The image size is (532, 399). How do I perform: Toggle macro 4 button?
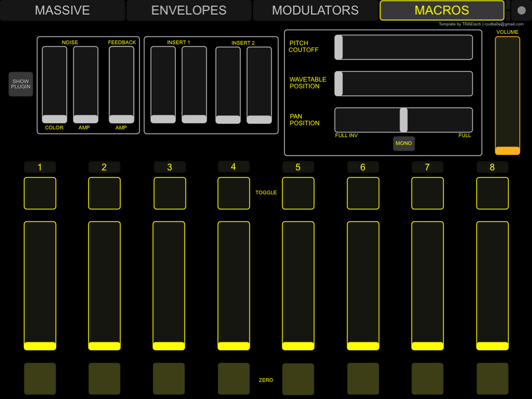tap(234, 193)
